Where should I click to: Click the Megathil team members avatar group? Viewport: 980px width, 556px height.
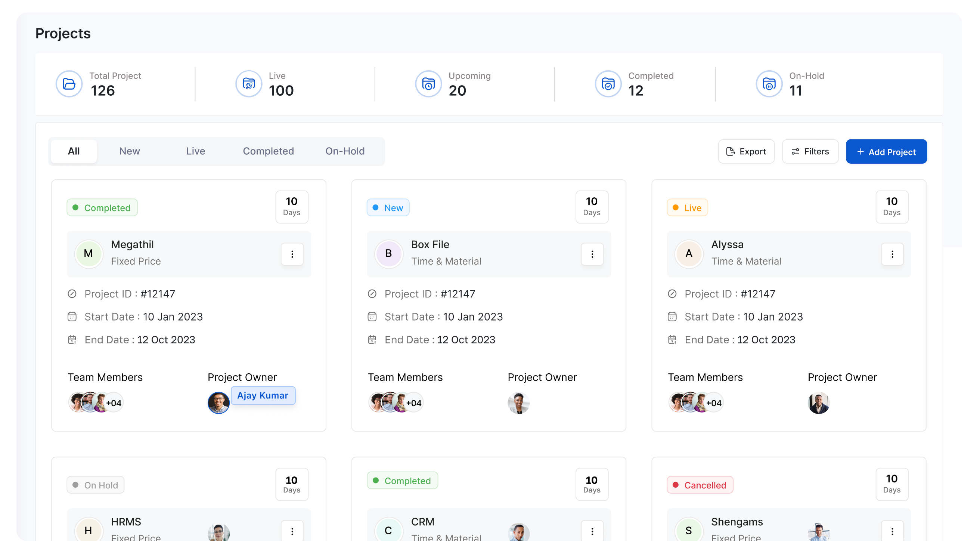click(x=96, y=402)
